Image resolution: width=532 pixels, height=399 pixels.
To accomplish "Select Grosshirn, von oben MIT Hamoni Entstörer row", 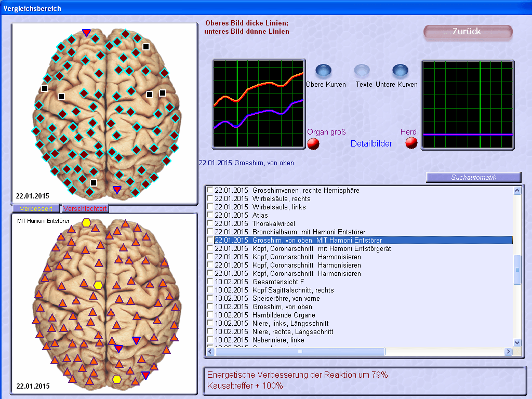I will point(363,240).
